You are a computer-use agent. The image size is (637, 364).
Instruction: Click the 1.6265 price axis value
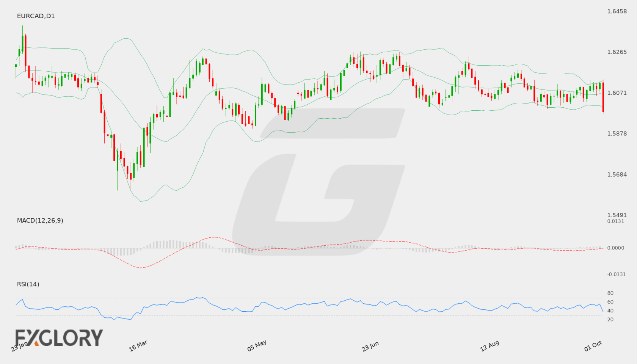(x=617, y=52)
